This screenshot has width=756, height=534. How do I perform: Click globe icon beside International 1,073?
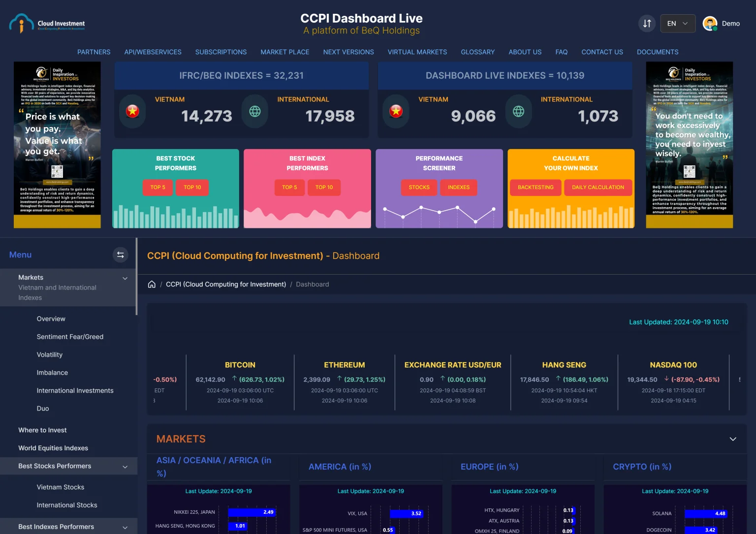(x=518, y=111)
